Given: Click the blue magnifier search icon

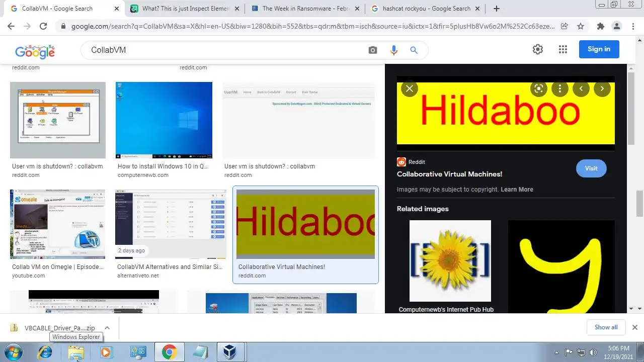Looking at the screenshot, I should coord(414,50).
